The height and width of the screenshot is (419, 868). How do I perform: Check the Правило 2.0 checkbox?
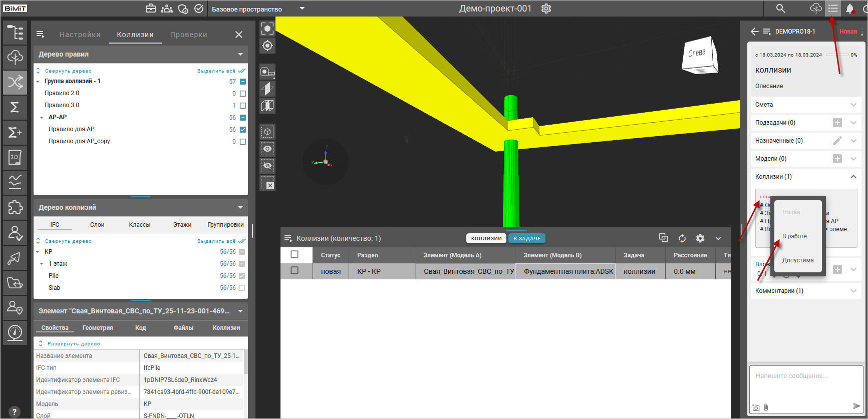click(243, 94)
